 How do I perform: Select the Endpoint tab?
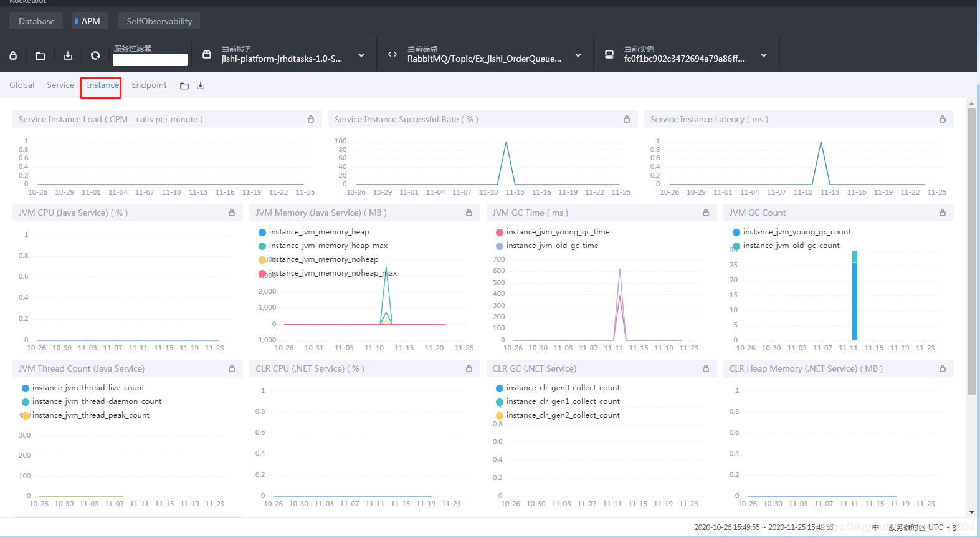[149, 85]
